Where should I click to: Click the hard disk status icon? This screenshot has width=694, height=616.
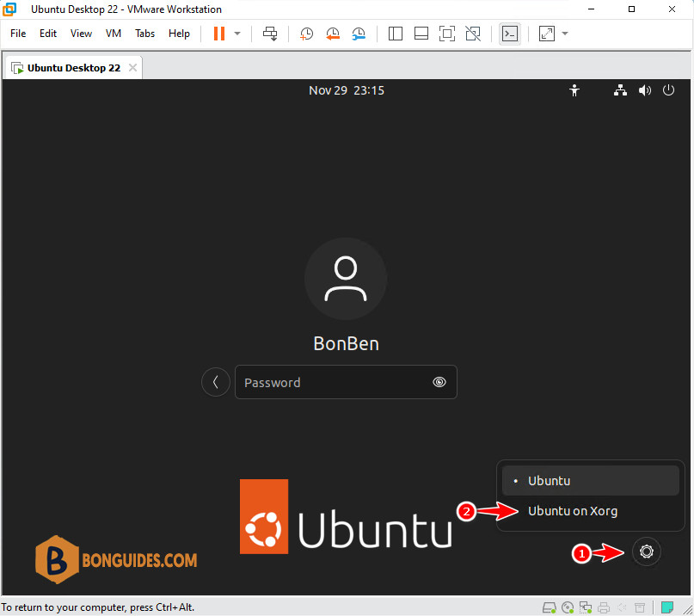click(550, 607)
